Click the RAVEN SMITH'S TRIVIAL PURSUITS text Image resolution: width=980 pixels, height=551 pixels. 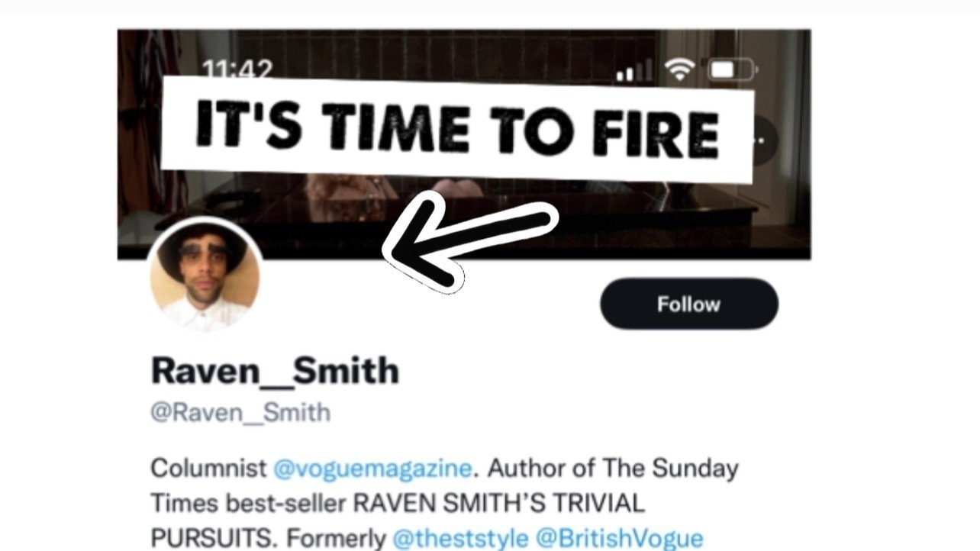pos(398,520)
